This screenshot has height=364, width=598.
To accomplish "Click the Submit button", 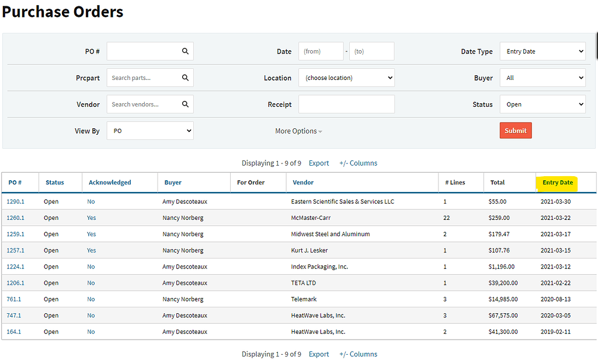I will pos(515,130).
